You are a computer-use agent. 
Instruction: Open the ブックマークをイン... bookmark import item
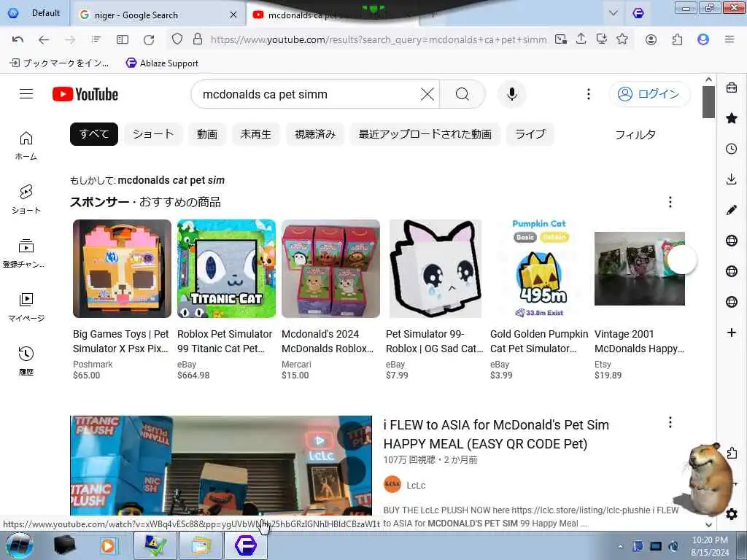click(60, 63)
